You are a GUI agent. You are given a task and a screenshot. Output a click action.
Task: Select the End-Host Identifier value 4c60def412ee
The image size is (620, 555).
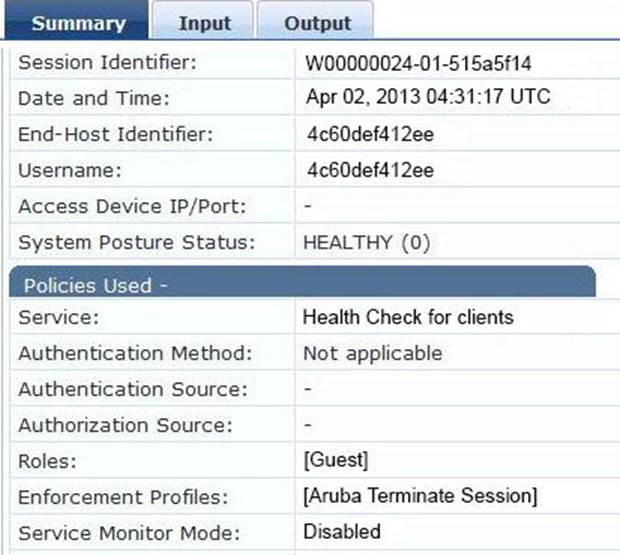pos(370,134)
